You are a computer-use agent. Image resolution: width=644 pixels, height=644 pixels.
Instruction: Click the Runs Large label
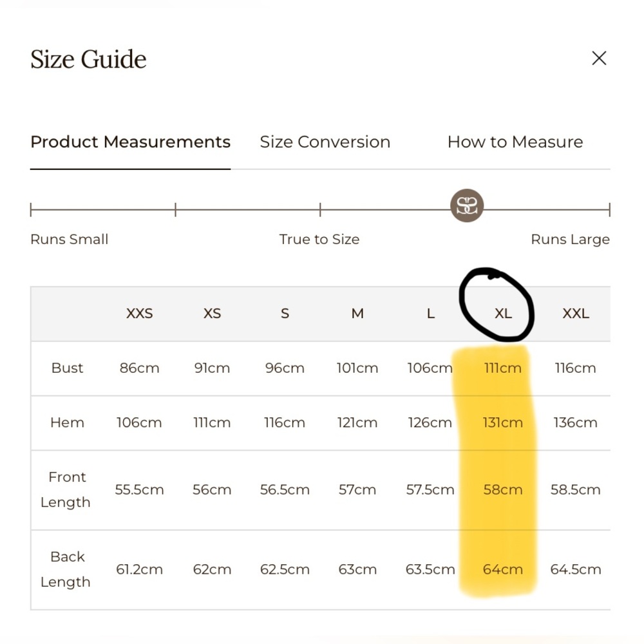[x=569, y=240]
